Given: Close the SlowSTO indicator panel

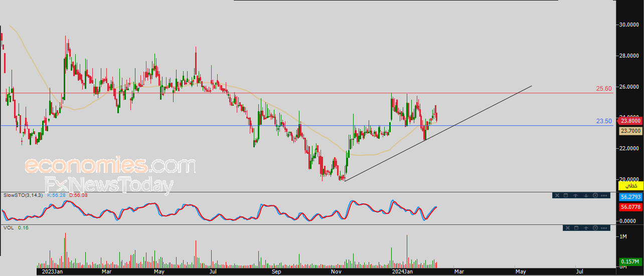Looking at the screenshot, I should tap(557, 195).
